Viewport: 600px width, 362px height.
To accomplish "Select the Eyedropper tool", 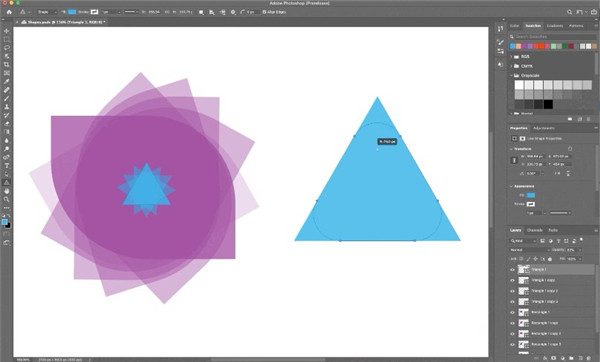I will pos(7,82).
